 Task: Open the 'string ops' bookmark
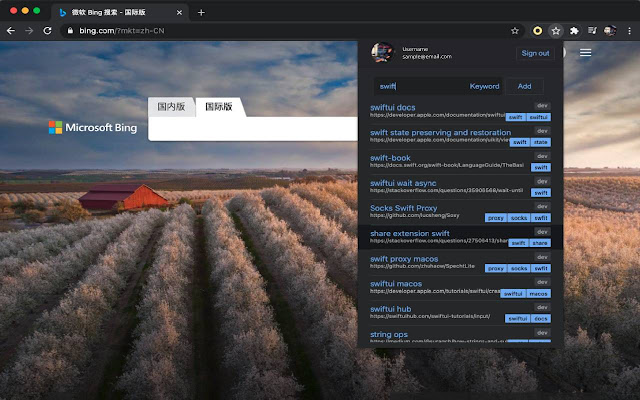click(x=389, y=334)
